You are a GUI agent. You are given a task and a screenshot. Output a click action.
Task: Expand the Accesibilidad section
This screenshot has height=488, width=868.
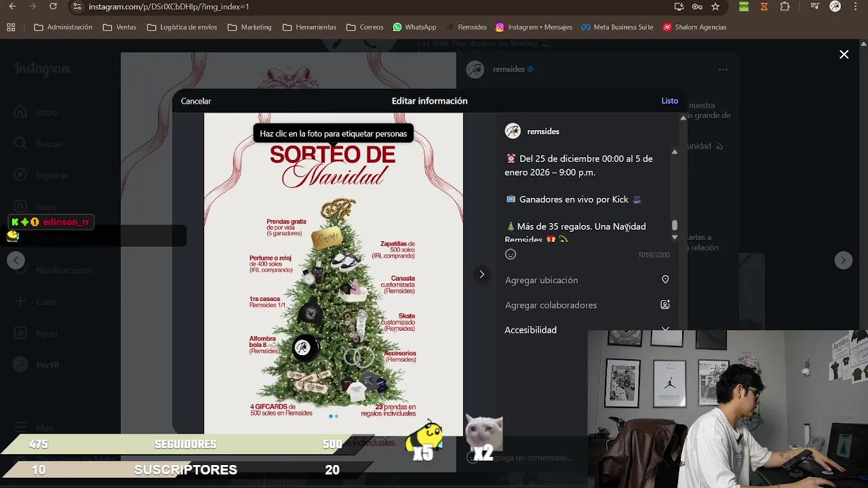click(587, 330)
